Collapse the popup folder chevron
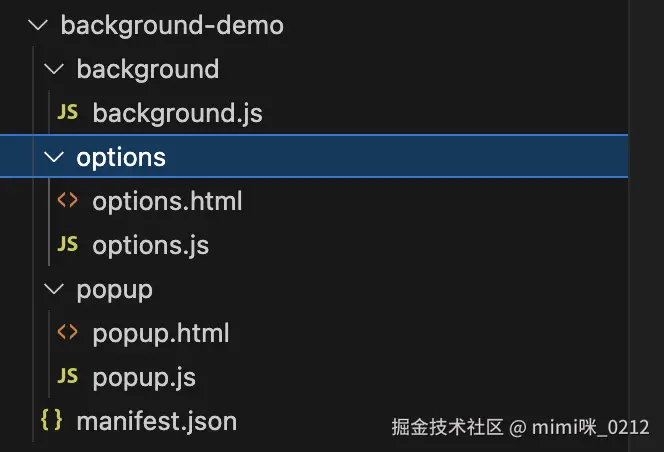Viewport: 664px width, 452px height. click(x=52, y=289)
